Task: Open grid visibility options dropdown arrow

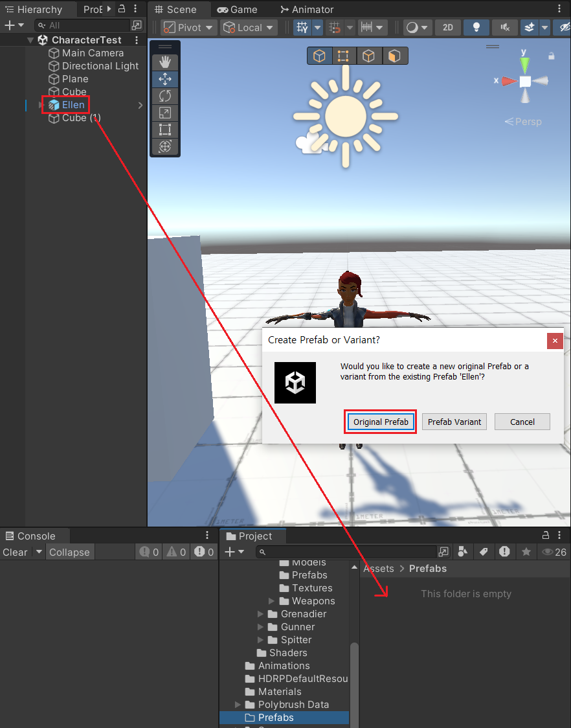Action: (x=317, y=28)
